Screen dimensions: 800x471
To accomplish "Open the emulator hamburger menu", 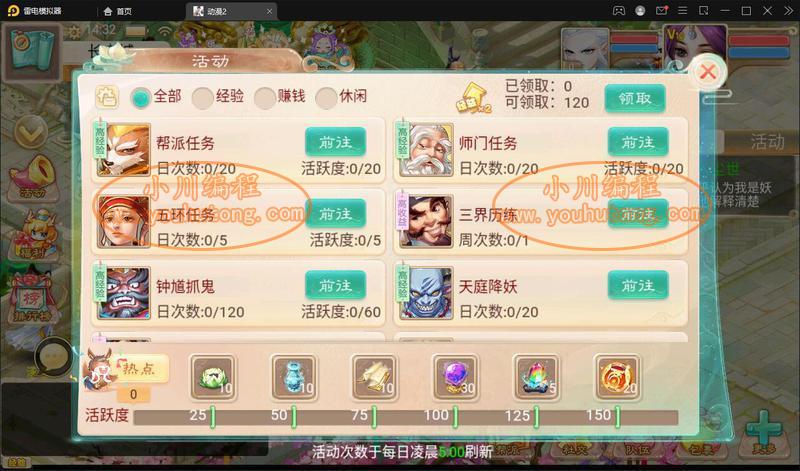I will [682, 11].
